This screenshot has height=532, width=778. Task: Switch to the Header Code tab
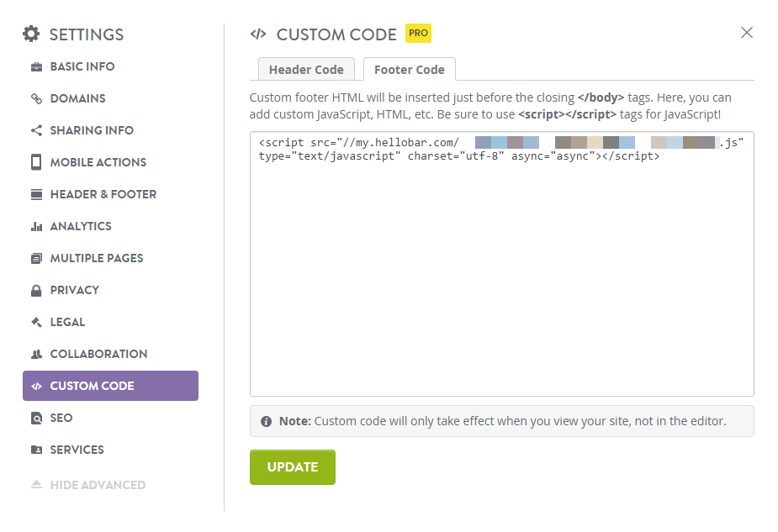(x=306, y=70)
